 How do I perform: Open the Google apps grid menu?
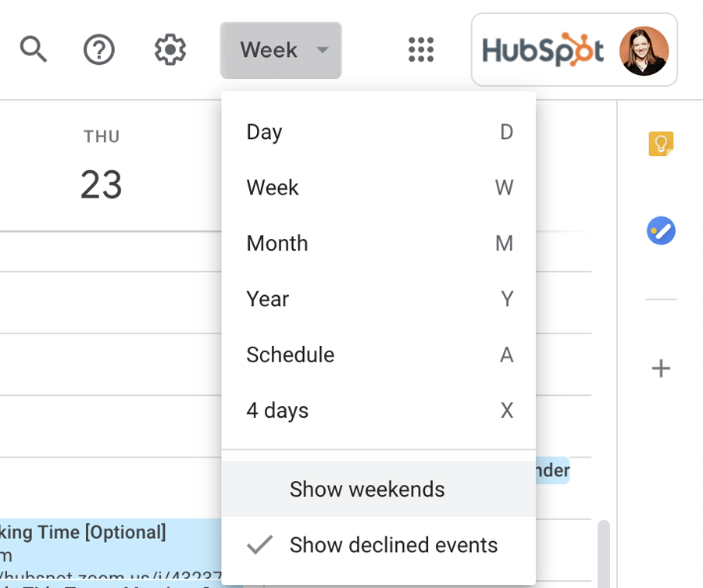click(421, 49)
